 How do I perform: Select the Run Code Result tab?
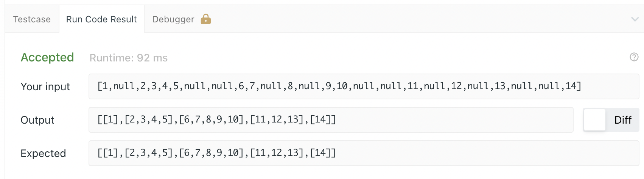click(101, 19)
